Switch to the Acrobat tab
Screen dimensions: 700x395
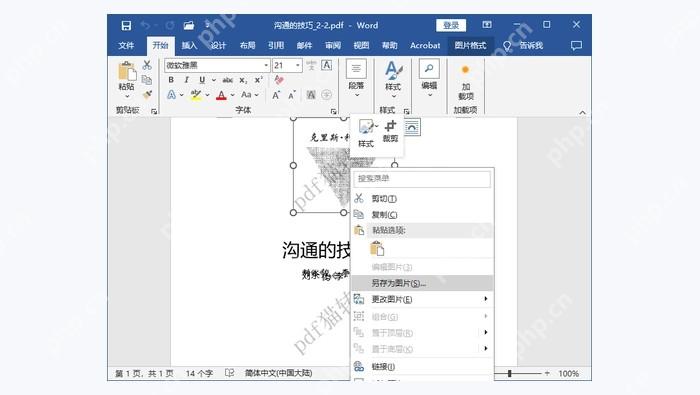[x=425, y=46]
